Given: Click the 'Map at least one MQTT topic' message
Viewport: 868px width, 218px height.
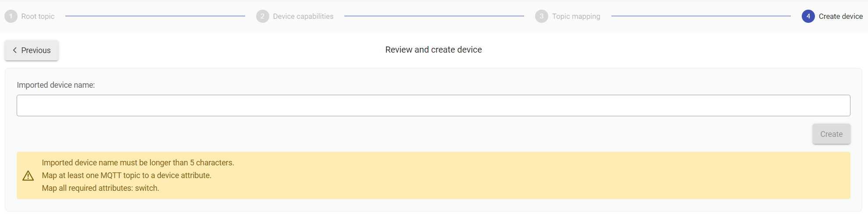Looking at the screenshot, I should coord(126,175).
